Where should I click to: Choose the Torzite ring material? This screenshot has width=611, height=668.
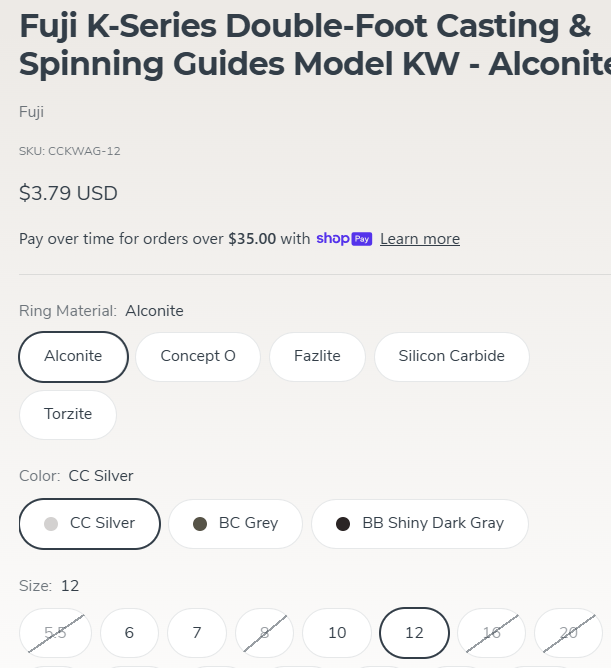click(x=68, y=414)
